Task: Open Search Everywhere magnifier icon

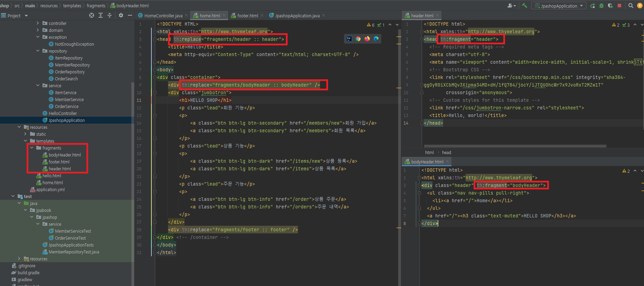Action: pos(631,6)
